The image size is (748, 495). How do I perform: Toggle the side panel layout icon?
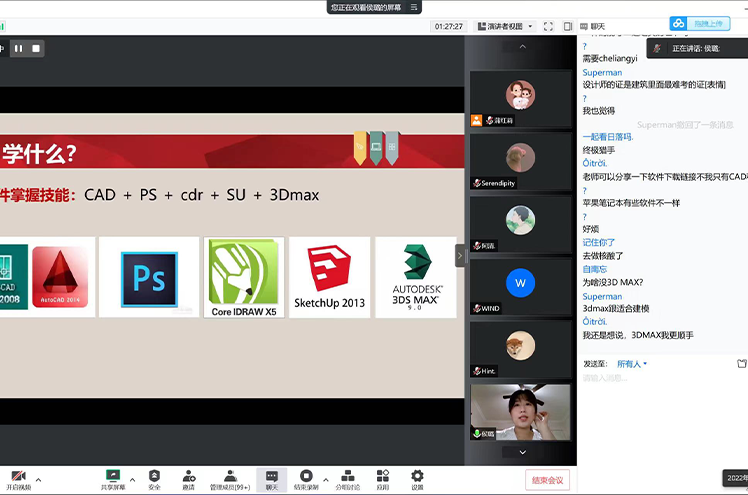(568, 26)
